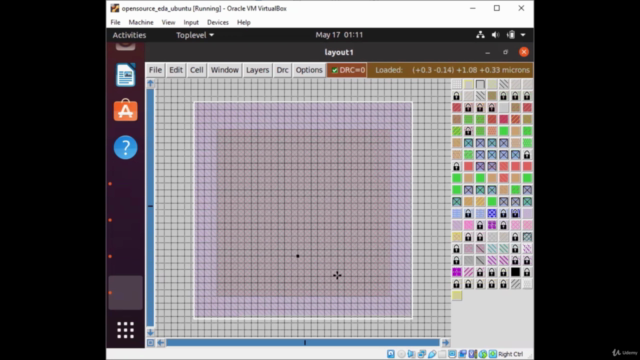Click the network icon in Ubuntu top bar
This screenshot has width=640, height=360.
click(x=480, y=35)
